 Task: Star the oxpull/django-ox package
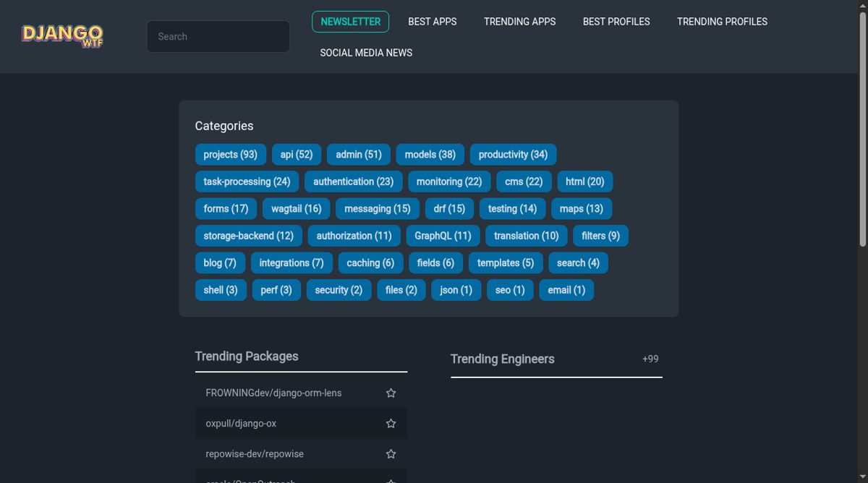point(391,424)
